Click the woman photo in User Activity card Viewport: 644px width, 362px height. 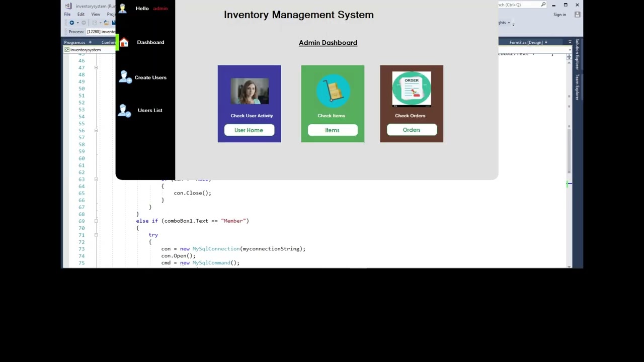click(250, 91)
